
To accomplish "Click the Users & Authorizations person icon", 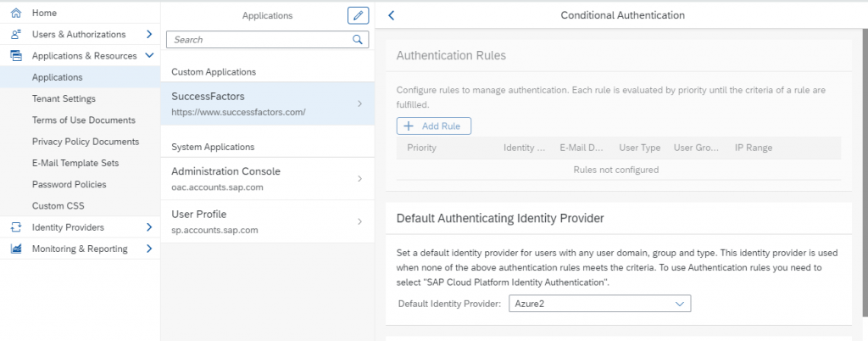I will [15, 34].
